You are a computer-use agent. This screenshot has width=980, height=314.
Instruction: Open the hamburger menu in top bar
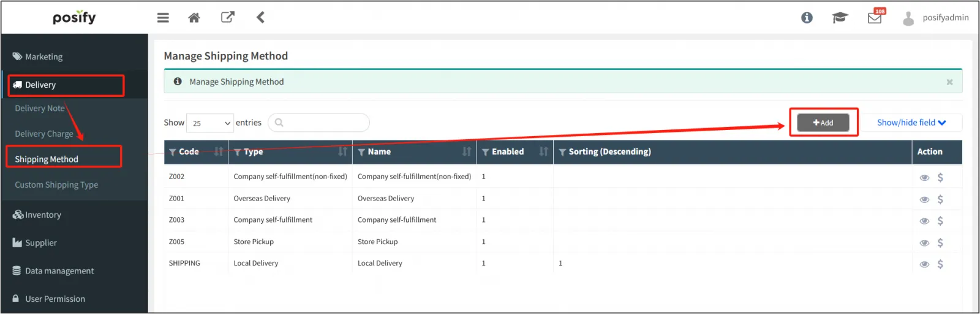(163, 18)
